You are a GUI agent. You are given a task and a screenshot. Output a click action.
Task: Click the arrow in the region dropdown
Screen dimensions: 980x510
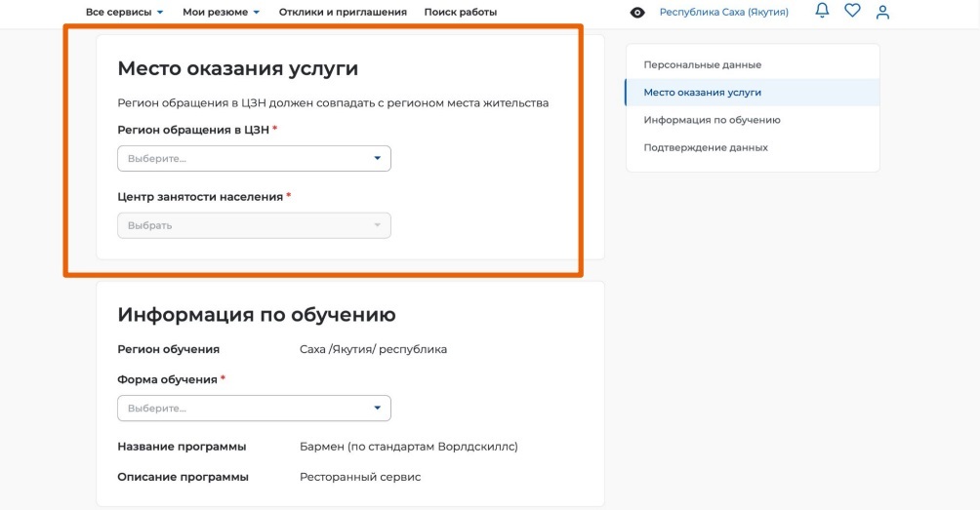(x=378, y=158)
